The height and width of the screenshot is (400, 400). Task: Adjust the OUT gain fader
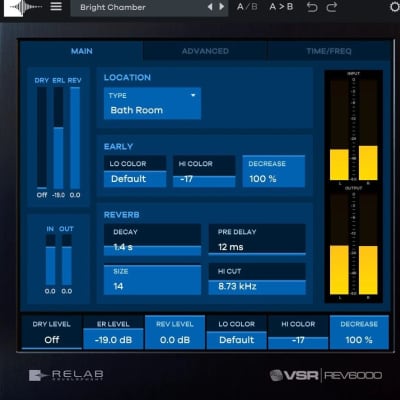[67, 260]
